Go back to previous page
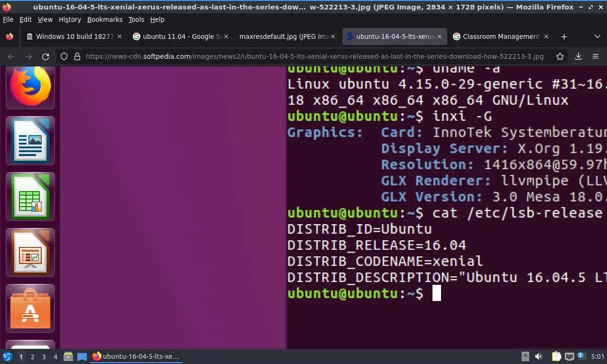Viewport: 607px width, 364px height. 11,56
